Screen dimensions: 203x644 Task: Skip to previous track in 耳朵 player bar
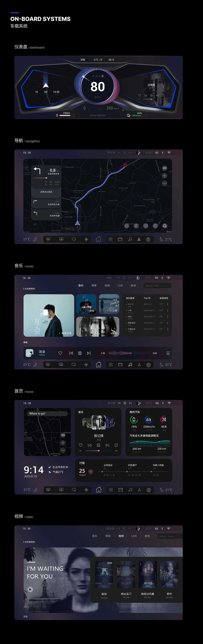(71, 353)
